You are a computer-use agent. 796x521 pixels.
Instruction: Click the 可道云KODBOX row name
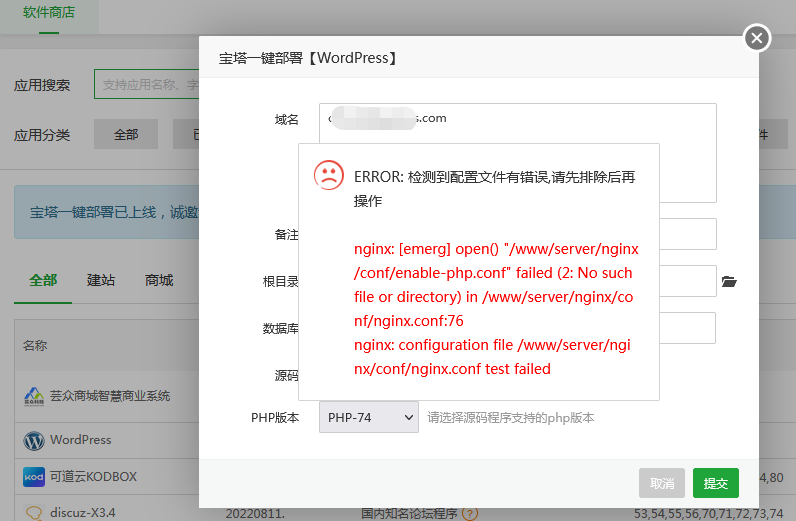tap(93, 477)
